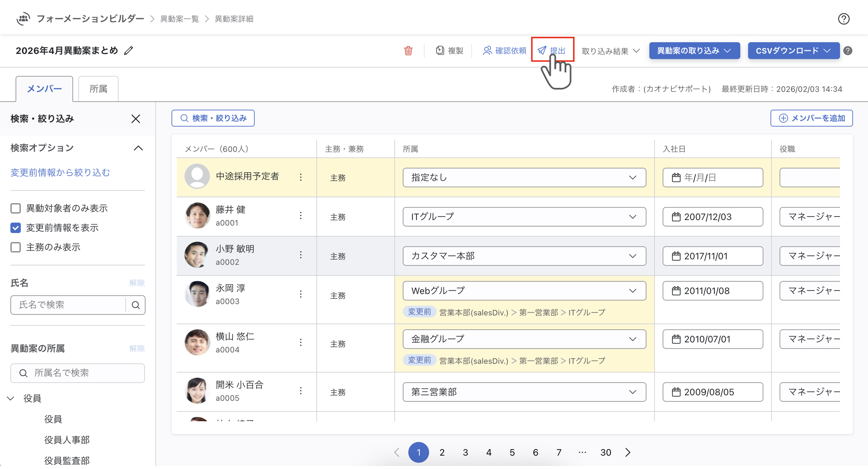
Task: Click the red trash delete icon
Action: [408, 51]
